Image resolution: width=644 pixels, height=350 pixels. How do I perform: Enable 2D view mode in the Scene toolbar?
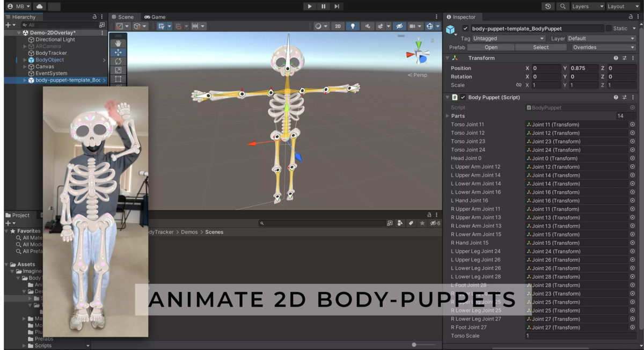pos(338,26)
